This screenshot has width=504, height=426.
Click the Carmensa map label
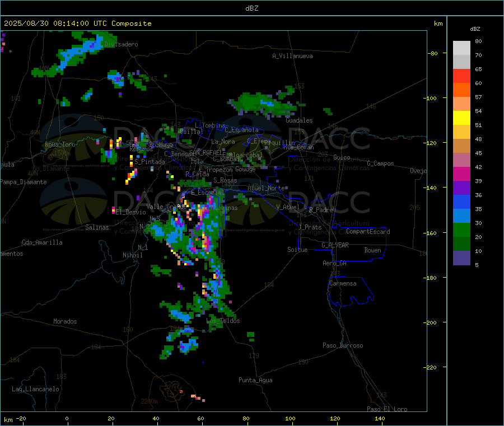click(x=343, y=283)
